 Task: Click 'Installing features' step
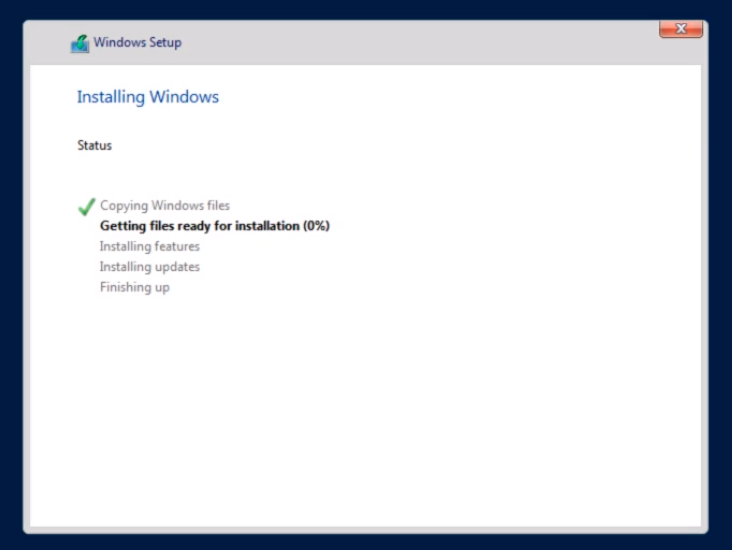(x=149, y=246)
